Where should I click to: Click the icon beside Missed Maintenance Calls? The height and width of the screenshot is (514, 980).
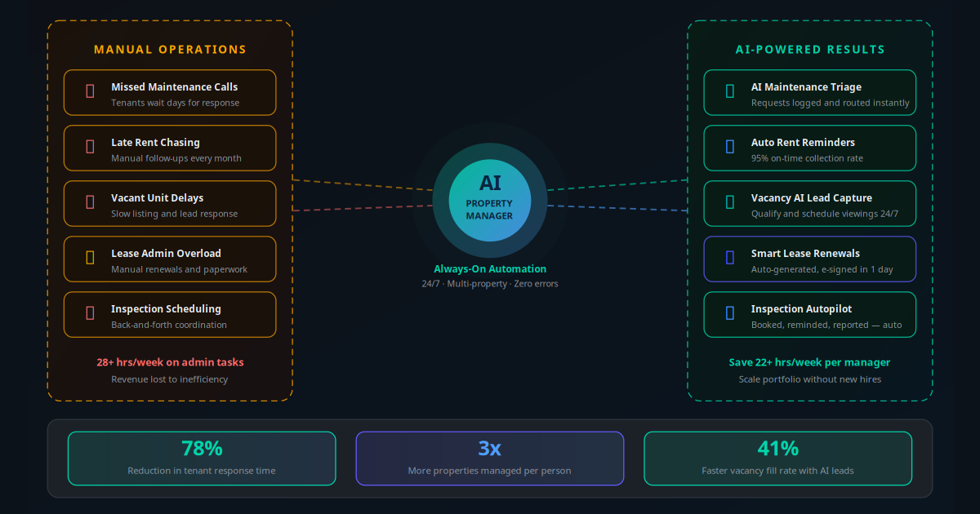point(90,91)
